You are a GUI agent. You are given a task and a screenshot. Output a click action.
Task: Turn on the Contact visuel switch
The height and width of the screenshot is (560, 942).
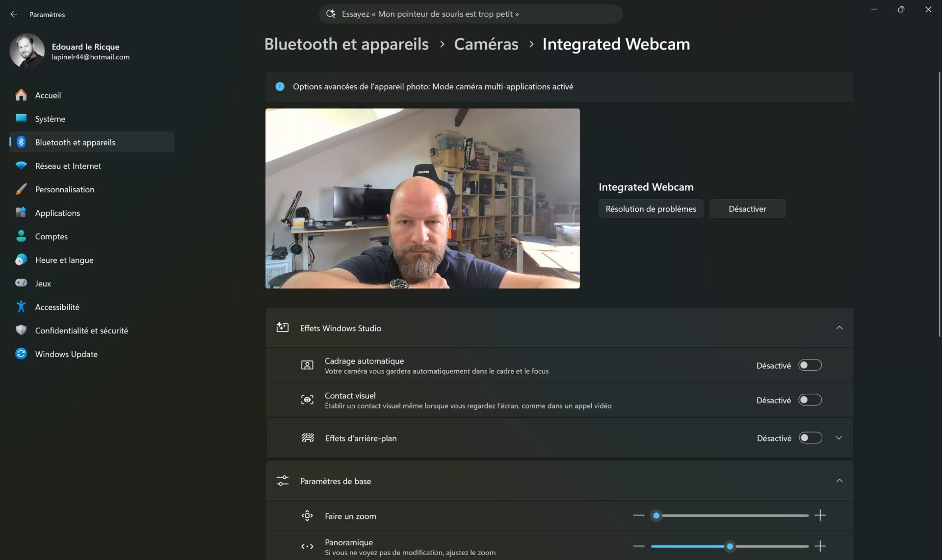[810, 400]
